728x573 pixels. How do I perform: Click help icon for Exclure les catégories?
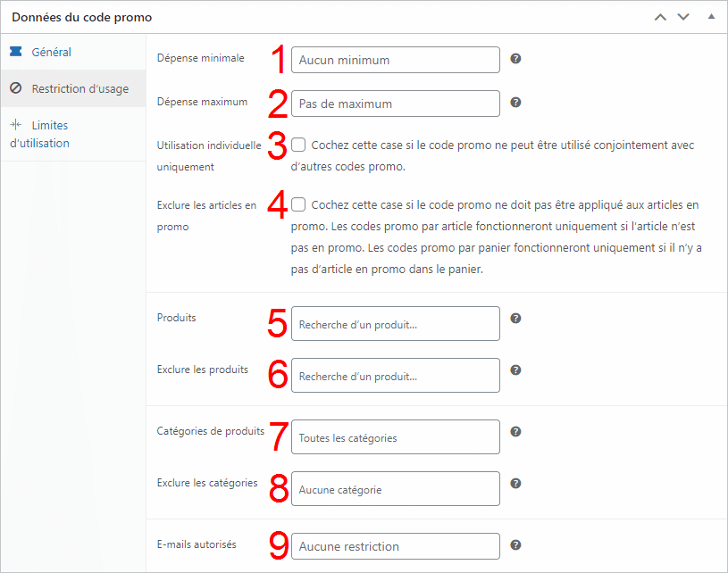pyautogui.click(x=515, y=484)
